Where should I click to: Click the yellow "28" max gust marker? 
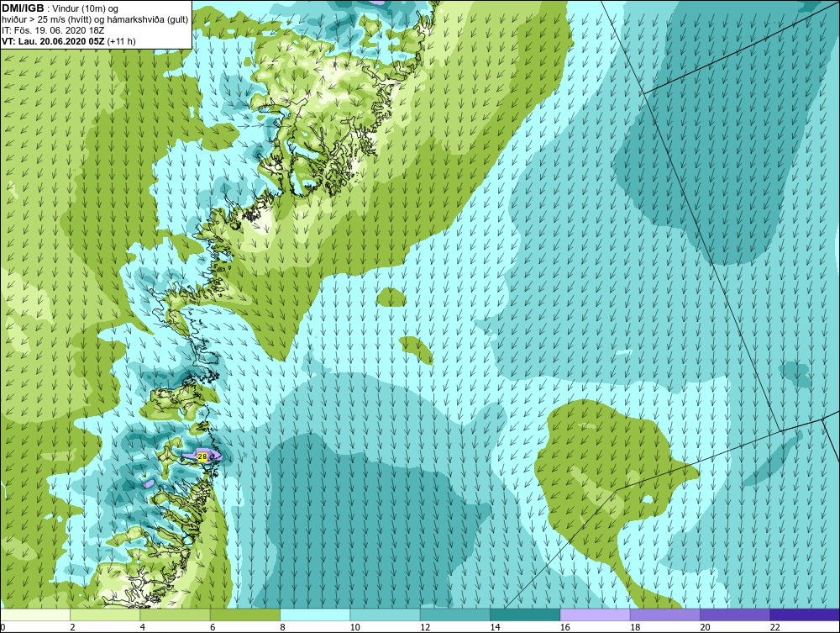click(x=202, y=456)
